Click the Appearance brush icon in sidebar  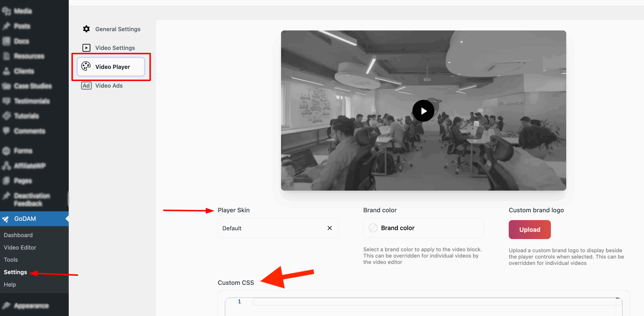point(6,305)
